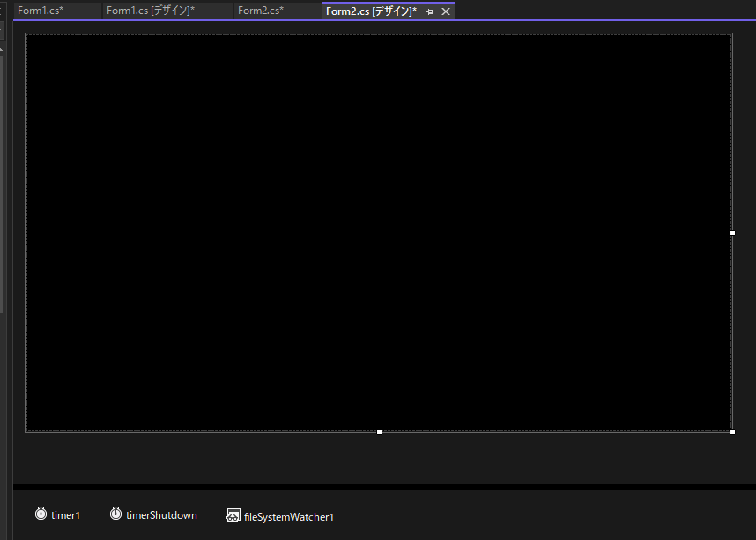The image size is (756, 540).
Task: Click the watcher icon left of fileSystemWatcher1
Action: click(x=233, y=514)
